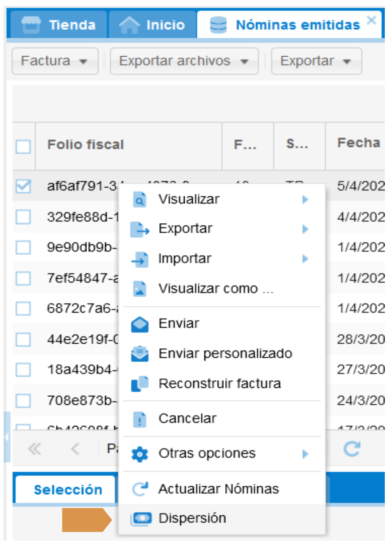This screenshot has width=392, height=550.
Task: Click the Dispersión money icon
Action: [x=139, y=519]
